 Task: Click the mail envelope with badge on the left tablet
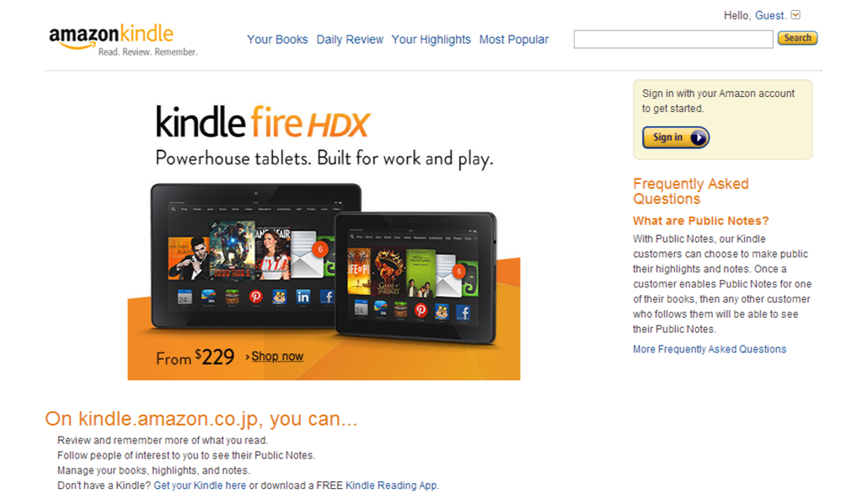[308, 254]
